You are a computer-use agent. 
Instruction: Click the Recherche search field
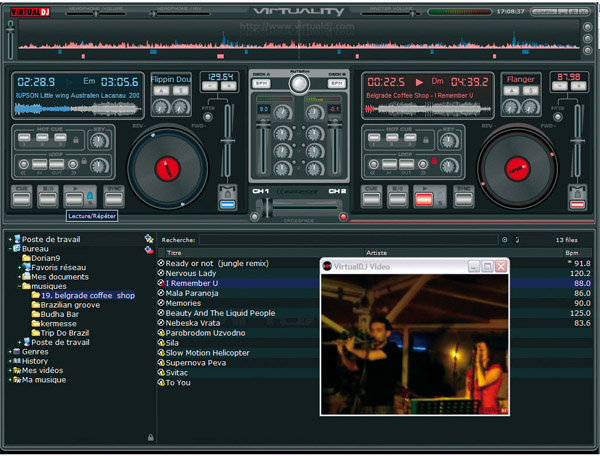pyautogui.click(x=349, y=240)
